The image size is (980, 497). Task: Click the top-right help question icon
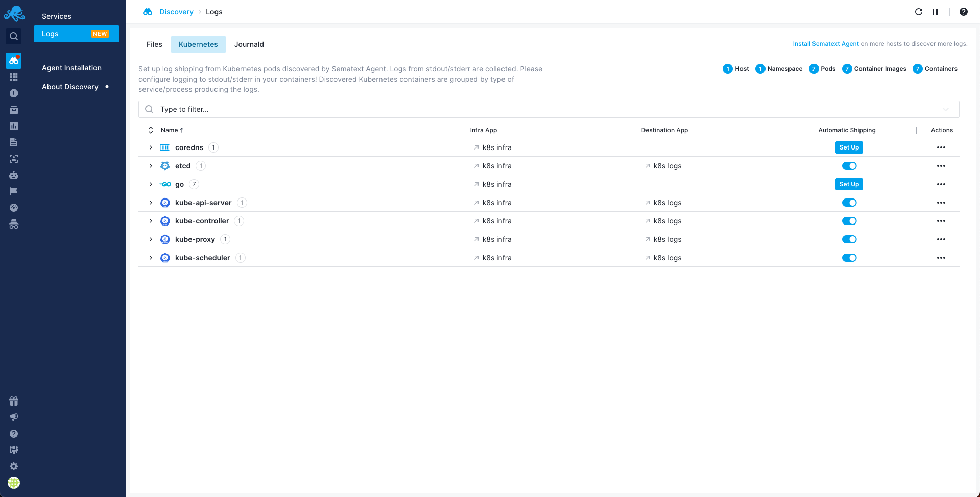click(964, 12)
